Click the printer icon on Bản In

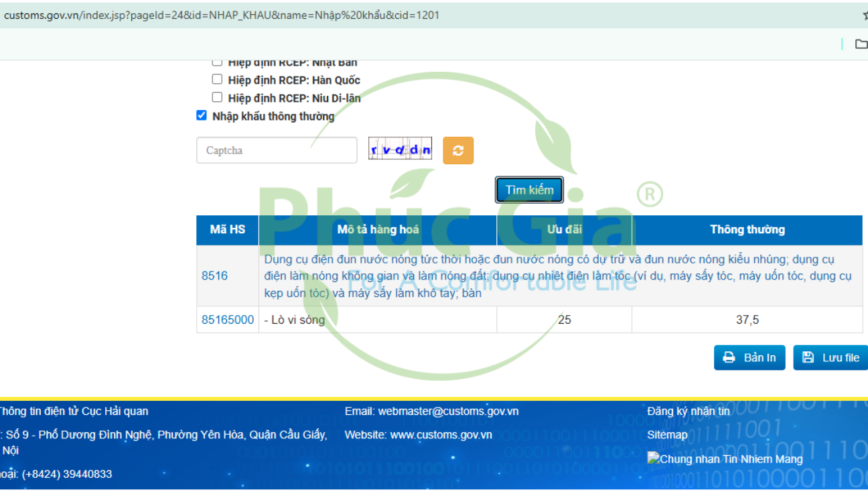tap(729, 358)
